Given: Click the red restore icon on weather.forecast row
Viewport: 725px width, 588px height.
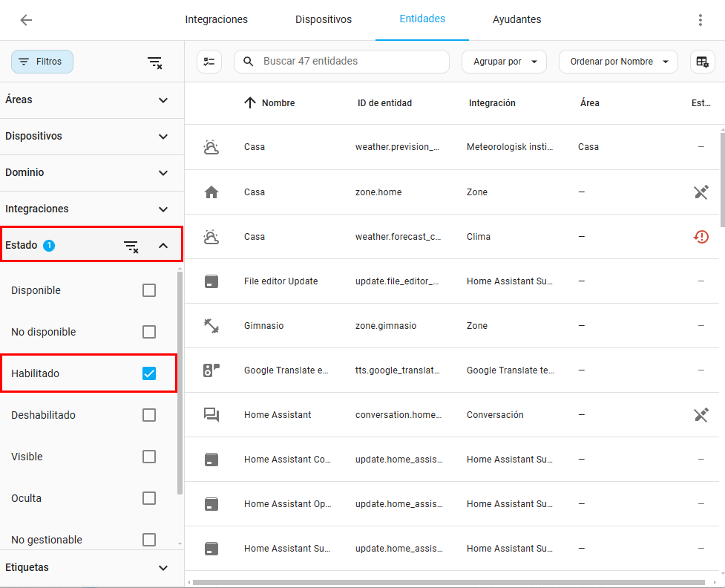Looking at the screenshot, I should 701,237.
